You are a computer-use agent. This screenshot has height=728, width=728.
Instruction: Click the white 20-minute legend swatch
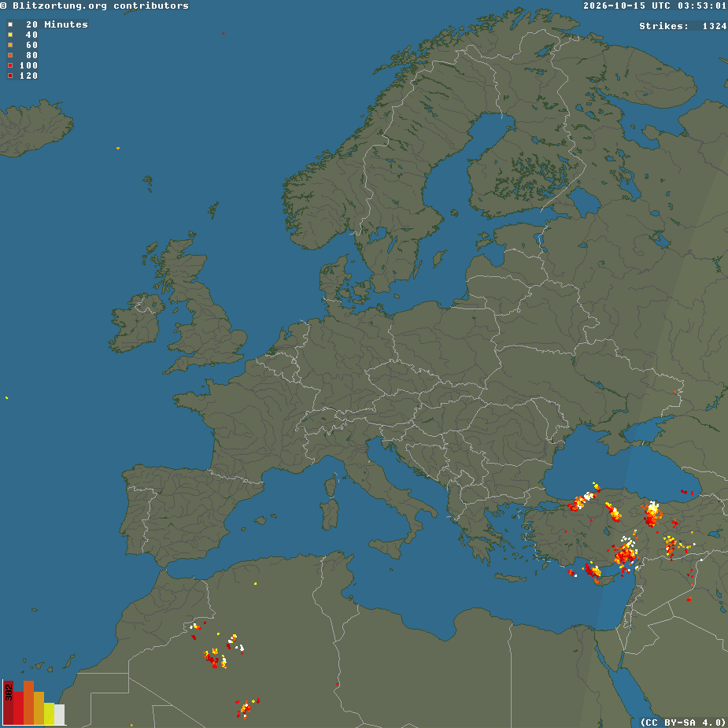10,24
